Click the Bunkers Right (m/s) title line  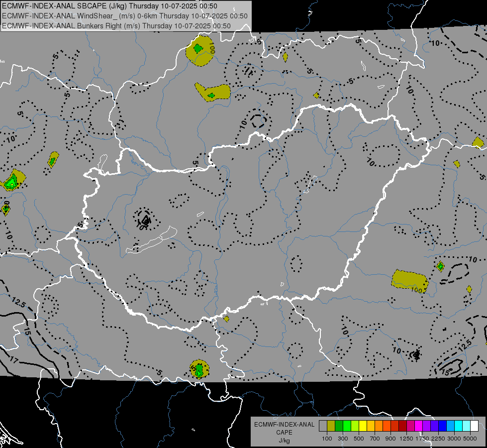coord(116,26)
